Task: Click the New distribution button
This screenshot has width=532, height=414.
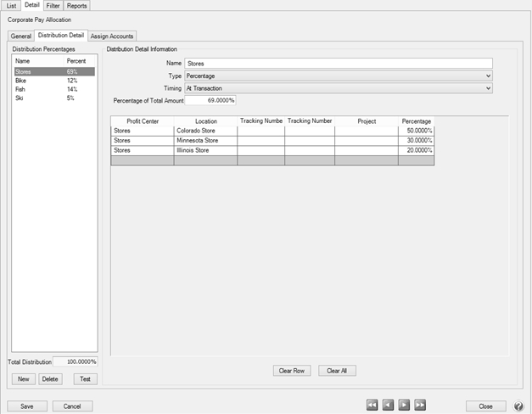Action: pos(25,378)
